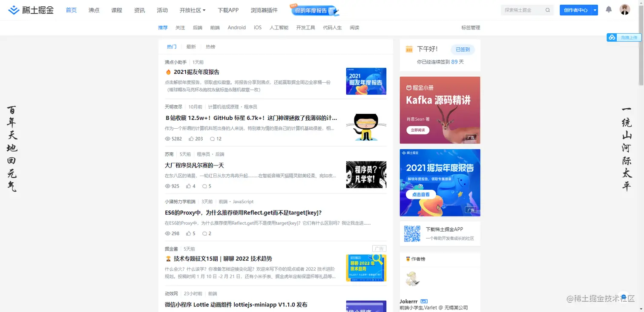This screenshot has width=644, height=312.
Task: Click the 计算机组成原理 tag
Action: click(224, 107)
